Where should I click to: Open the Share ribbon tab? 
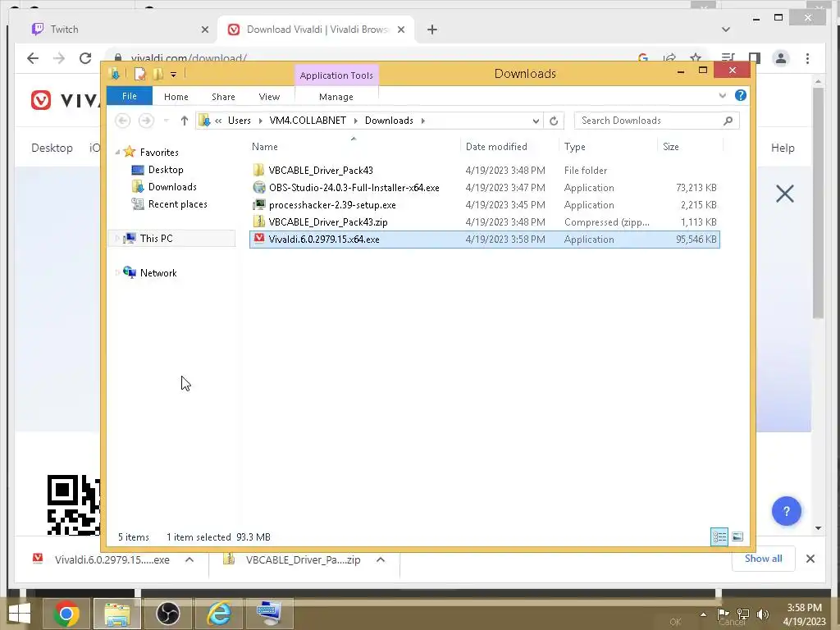pyautogui.click(x=223, y=97)
